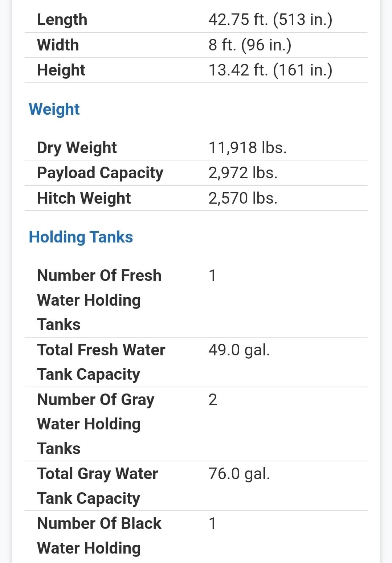The width and height of the screenshot is (392, 563).
Task: Click the Holding Tanks section heading
Action: click(x=81, y=237)
